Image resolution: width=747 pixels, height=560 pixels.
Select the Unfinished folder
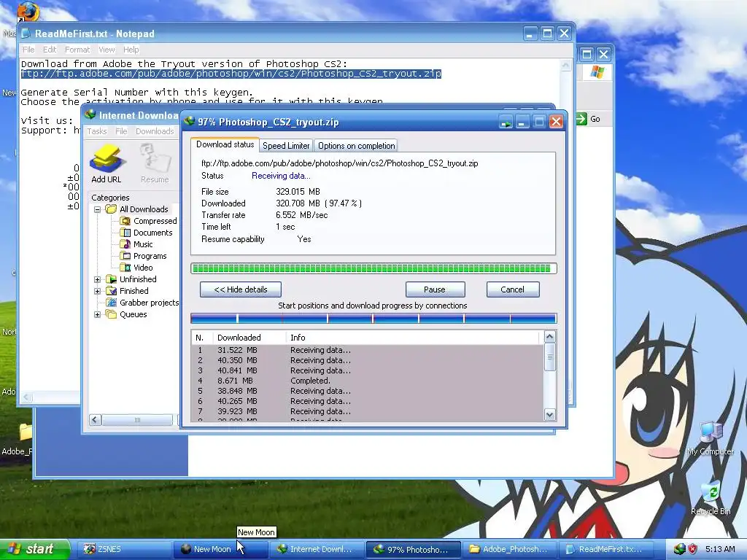(131, 279)
